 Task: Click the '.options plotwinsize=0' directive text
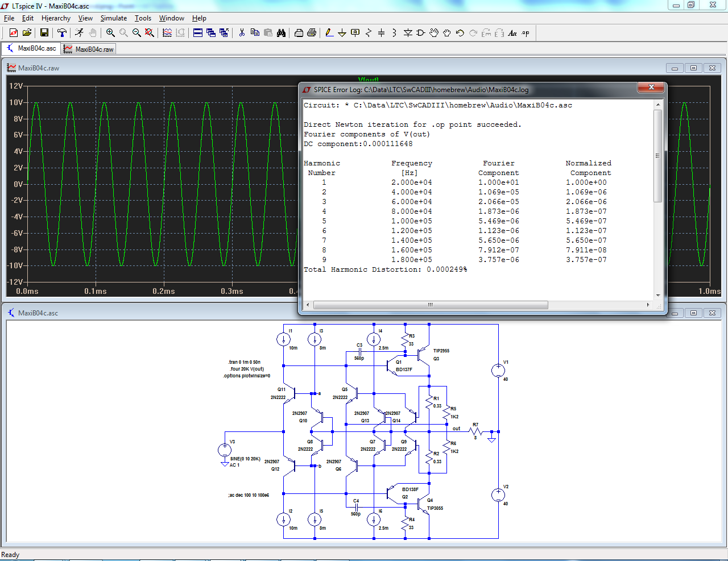(x=247, y=376)
